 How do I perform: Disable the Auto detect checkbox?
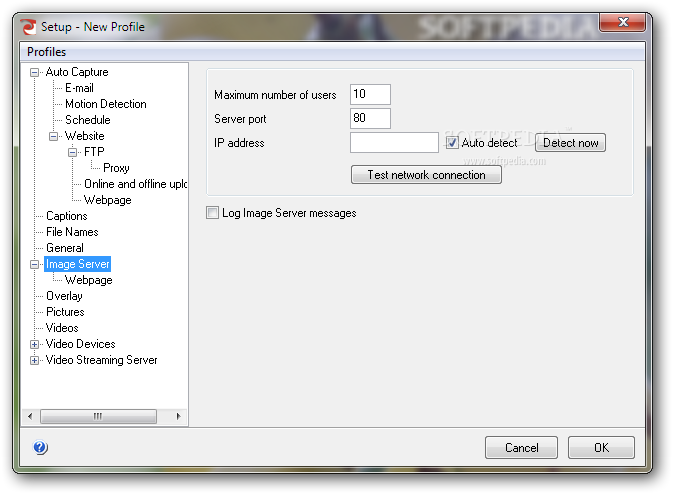pyautogui.click(x=452, y=142)
